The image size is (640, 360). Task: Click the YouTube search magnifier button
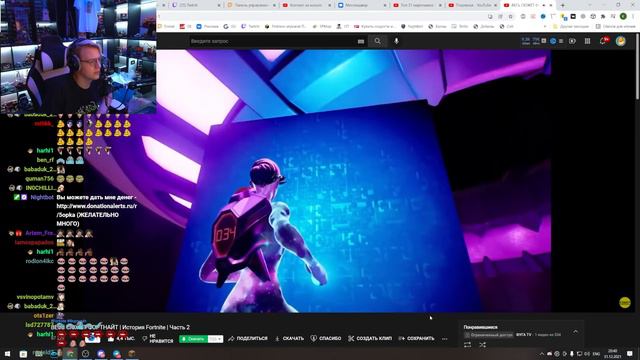coord(378,41)
